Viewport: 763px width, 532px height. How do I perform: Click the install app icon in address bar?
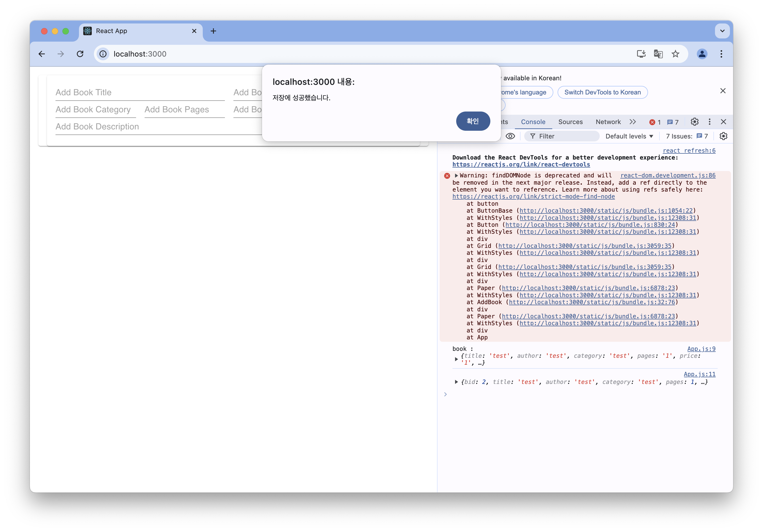(641, 54)
